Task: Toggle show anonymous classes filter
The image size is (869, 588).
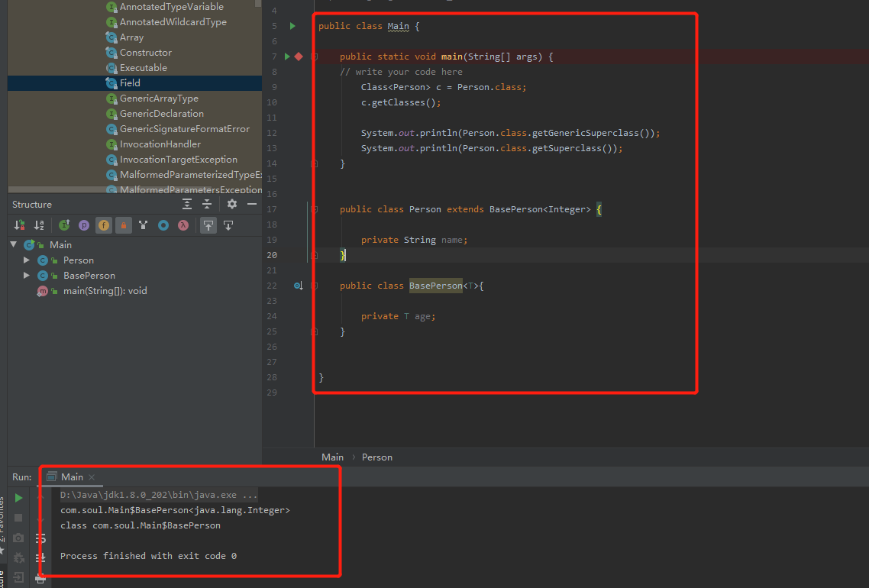Action: tap(163, 225)
